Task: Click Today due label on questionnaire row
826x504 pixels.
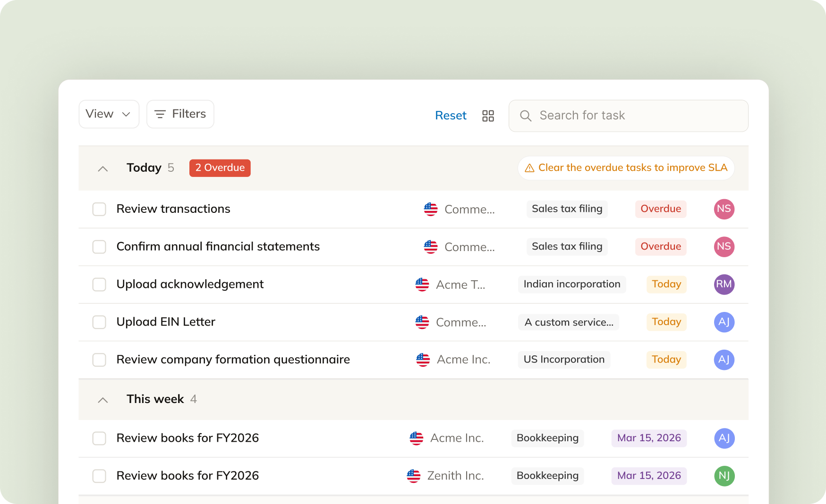Action: tap(666, 360)
